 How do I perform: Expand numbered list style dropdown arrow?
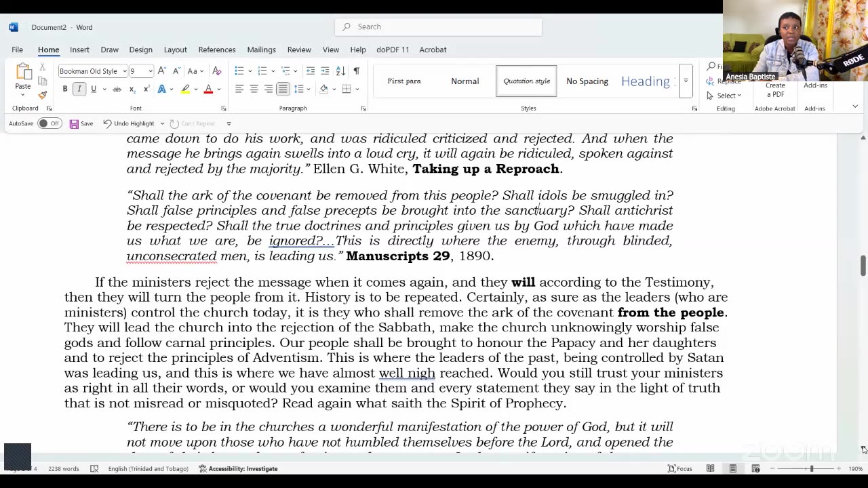coord(273,71)
